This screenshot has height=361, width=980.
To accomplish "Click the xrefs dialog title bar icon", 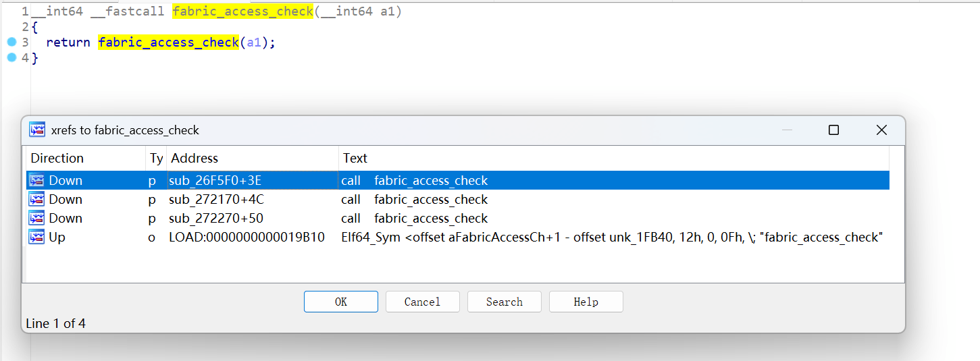I will [x=37, y=130].
